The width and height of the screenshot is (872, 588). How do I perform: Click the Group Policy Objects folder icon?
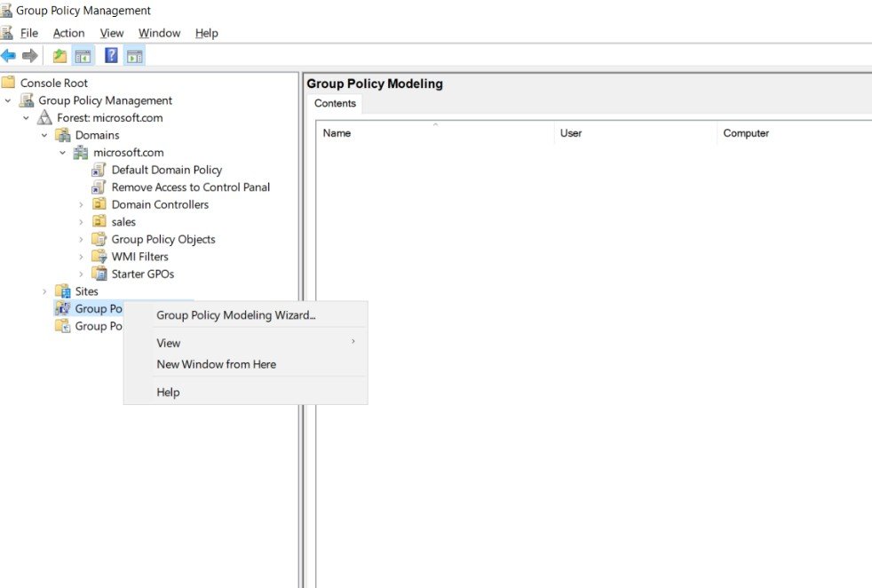coord(99,239)
